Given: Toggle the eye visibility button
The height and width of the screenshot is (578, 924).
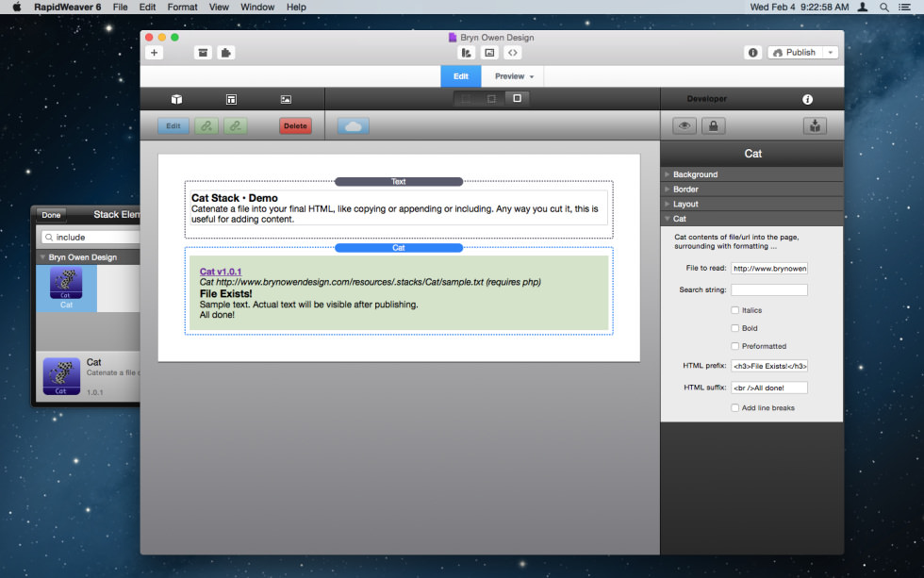Looking at the screenshot, I should 685,125.
